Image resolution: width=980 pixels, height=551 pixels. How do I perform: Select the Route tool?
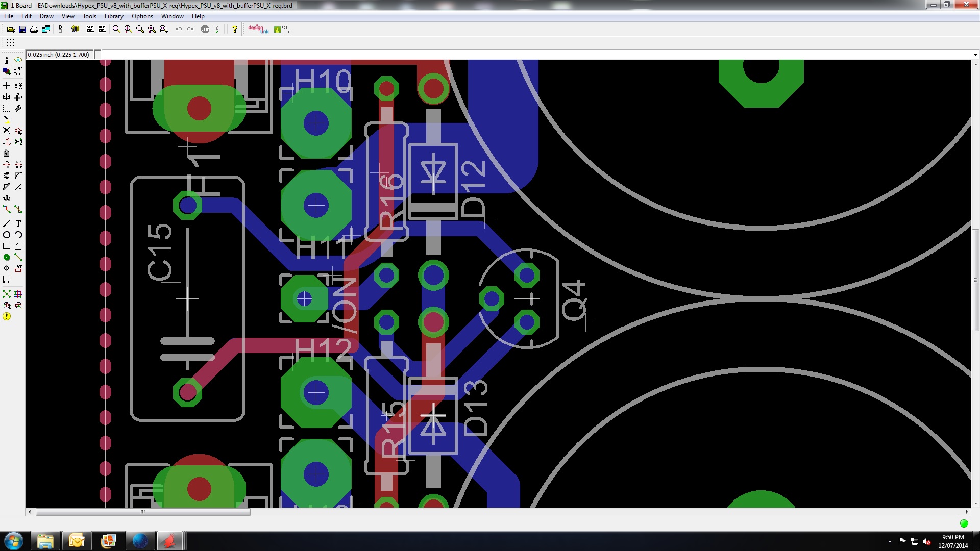(x=7, y=209)
